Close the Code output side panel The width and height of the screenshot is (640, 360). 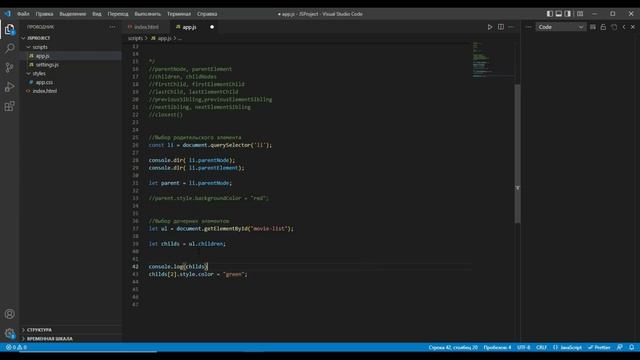pos(633,27)
